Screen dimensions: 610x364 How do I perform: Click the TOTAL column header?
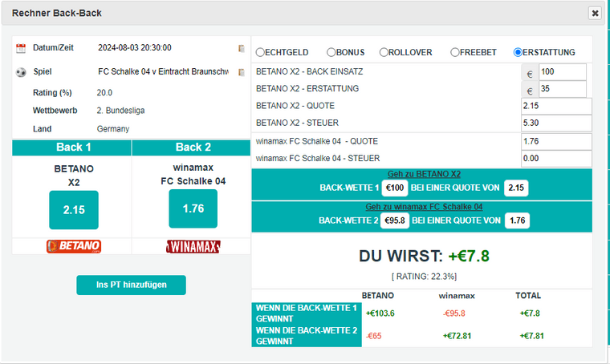528,296
